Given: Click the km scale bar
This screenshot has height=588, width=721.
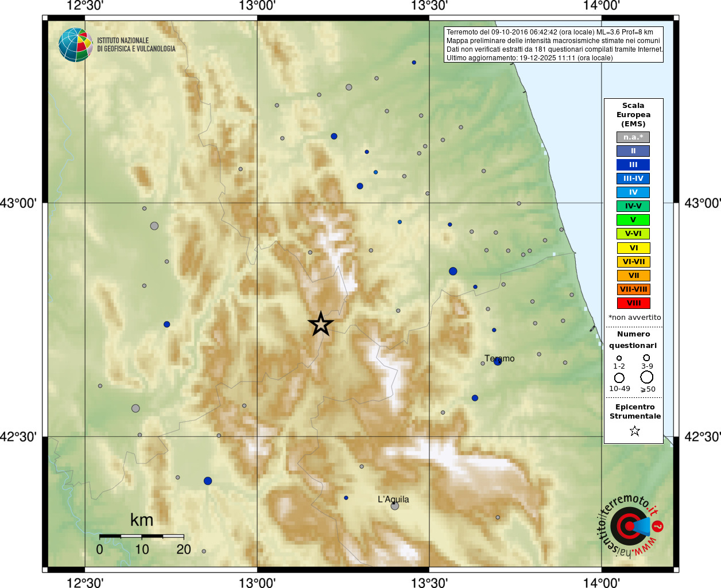Looking at the screenshot, I should point(141,536).
